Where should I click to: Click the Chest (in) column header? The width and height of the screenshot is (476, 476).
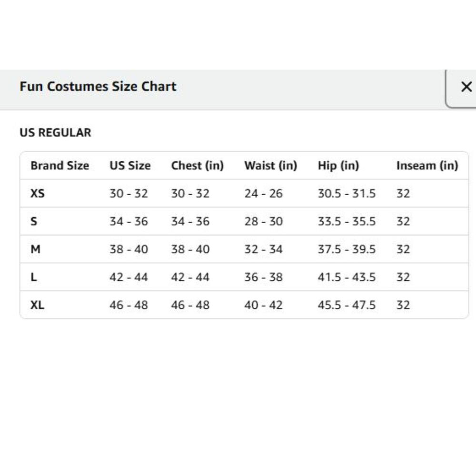tap(198, 166)
